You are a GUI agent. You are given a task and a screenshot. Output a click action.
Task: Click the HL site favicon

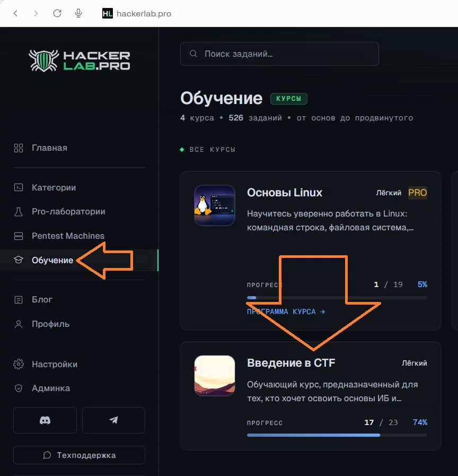point(108,13)
